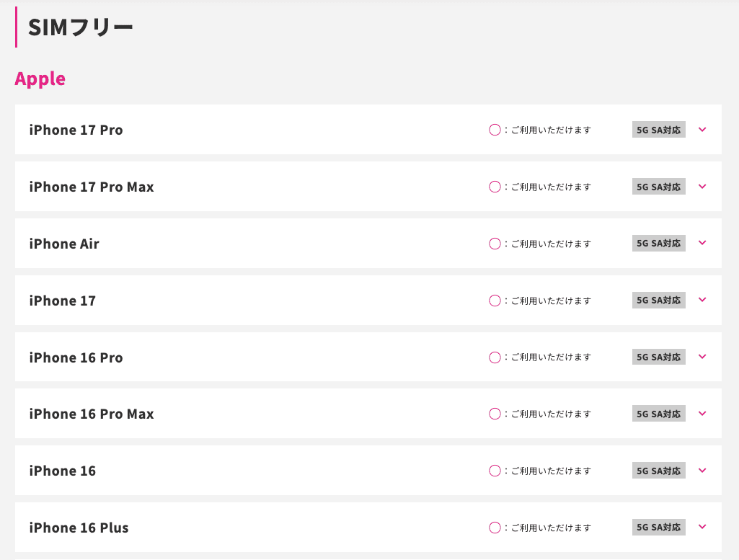The image size is (739, 560).
Task: Open the iPhone 16 row chevron
Action: click(702, 471)
